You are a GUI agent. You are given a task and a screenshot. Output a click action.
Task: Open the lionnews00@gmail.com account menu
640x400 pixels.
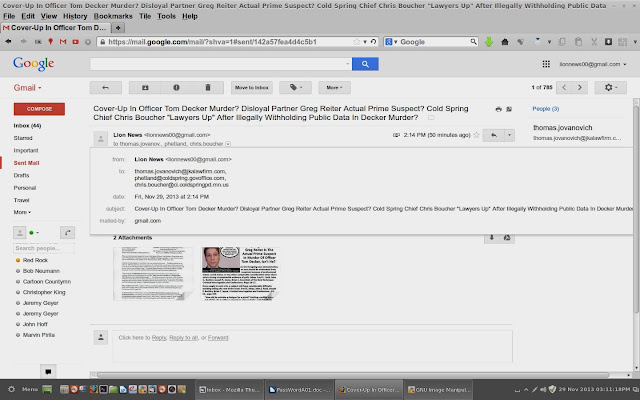[x=593, y=64]
